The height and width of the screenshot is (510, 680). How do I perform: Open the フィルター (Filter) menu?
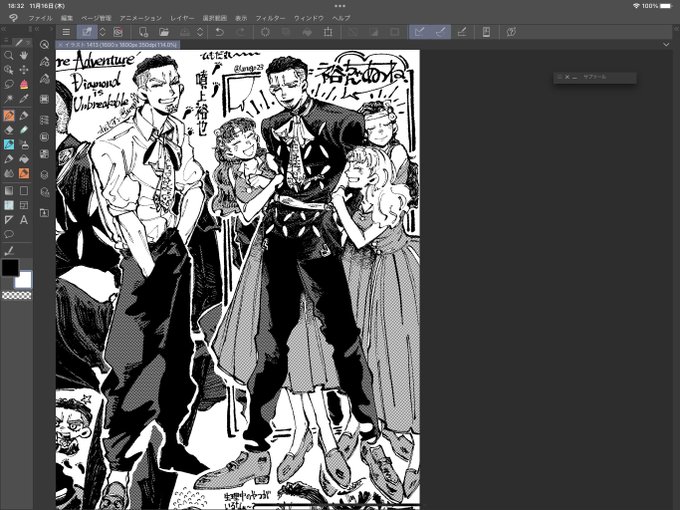(270, 18)
